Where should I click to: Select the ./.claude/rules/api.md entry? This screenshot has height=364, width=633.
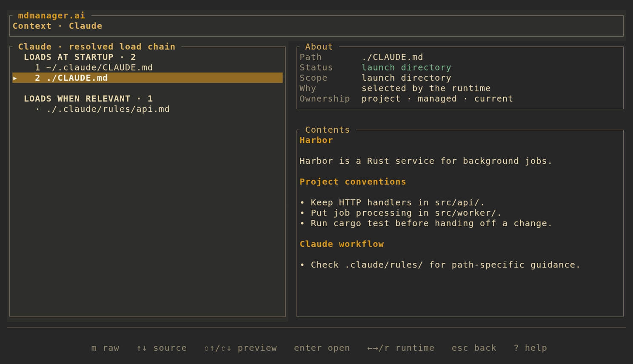[x=102, y=109]
